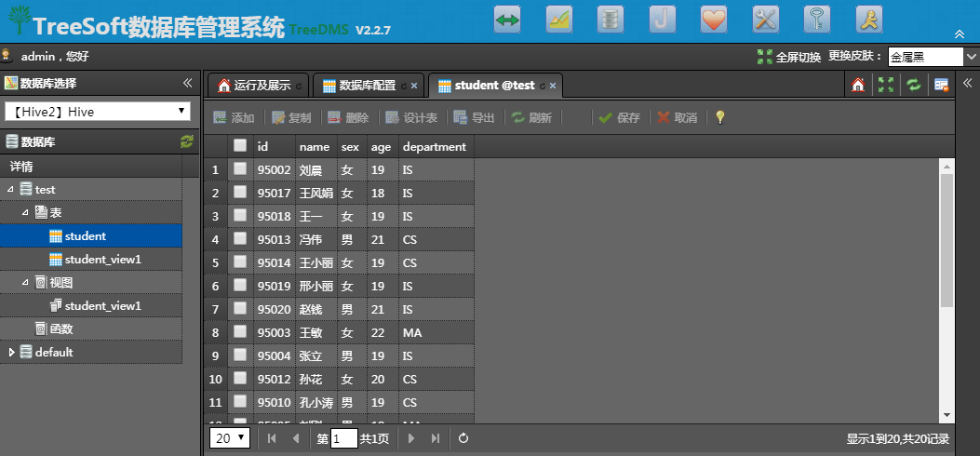Click the green refresh icon in tab toolbar

(914, 85)
